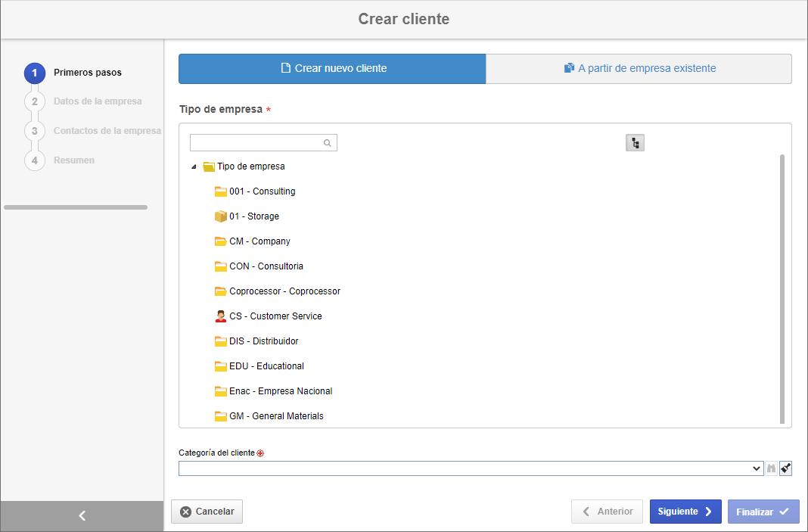The height and width of the screenshot is (532, 808).
Task: Click root folder icon Tipo de empresa
Action: click(x=209, y=166)
